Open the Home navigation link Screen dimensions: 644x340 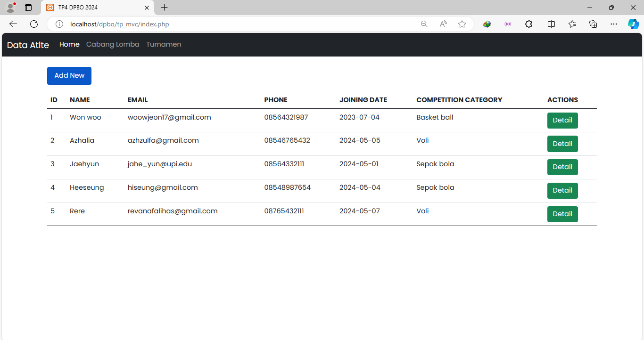point(69,44)
